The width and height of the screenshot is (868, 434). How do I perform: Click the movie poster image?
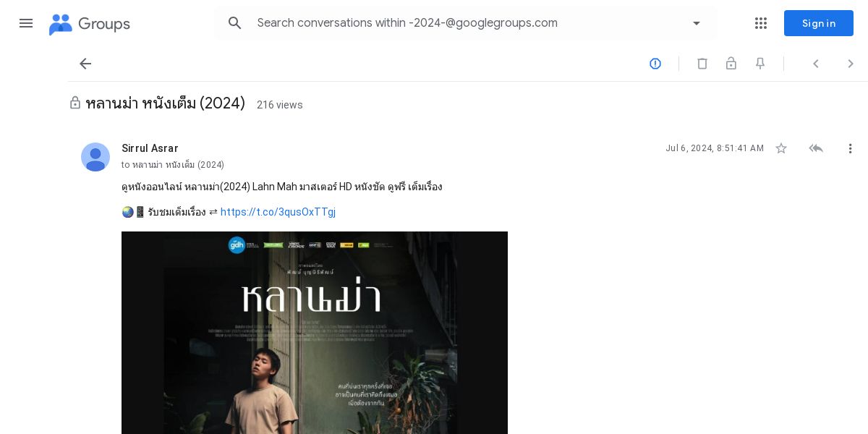pyautogui.click(x=315, y=333)
